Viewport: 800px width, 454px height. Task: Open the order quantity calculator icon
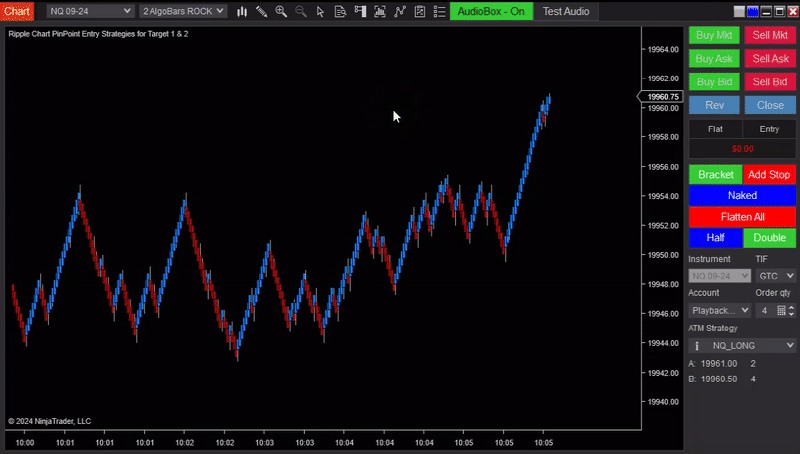pyautogui.click(x=781, y=310)
